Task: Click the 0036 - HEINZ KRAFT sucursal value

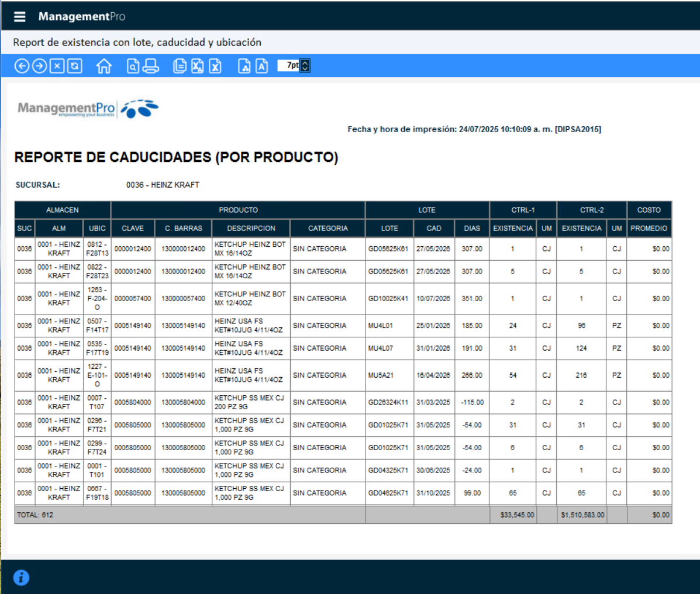Action: [x=163, y=185]
